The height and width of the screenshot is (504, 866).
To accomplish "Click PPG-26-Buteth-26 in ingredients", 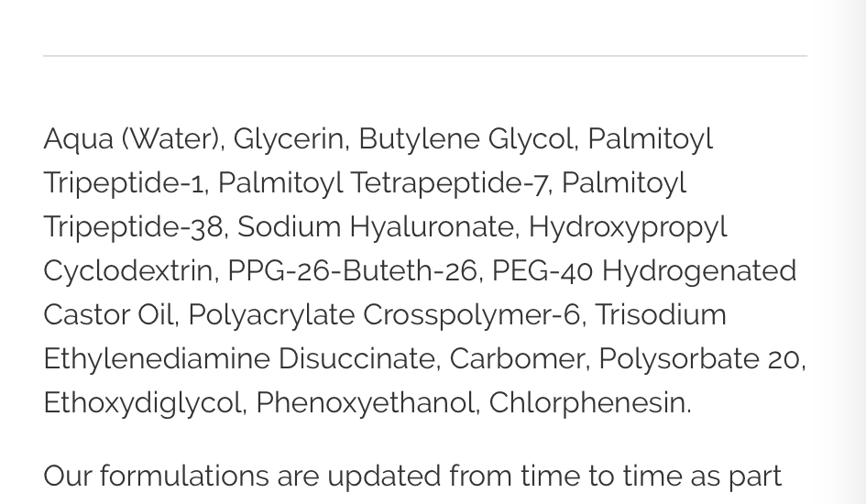I will [x=353, y=270].
